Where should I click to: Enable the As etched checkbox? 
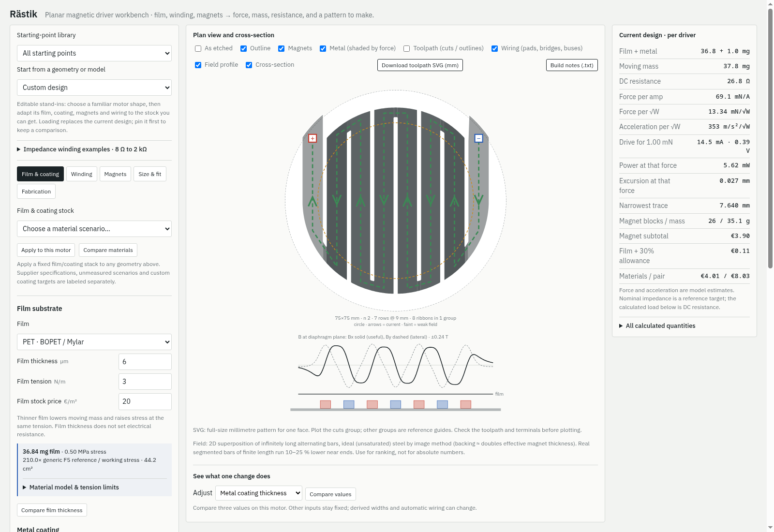pos(198,49)
